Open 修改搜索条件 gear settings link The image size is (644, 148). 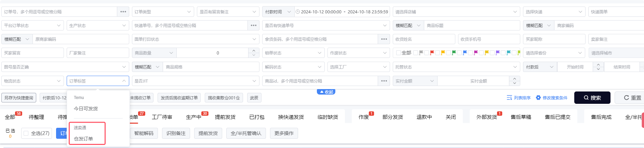(552, 98)
